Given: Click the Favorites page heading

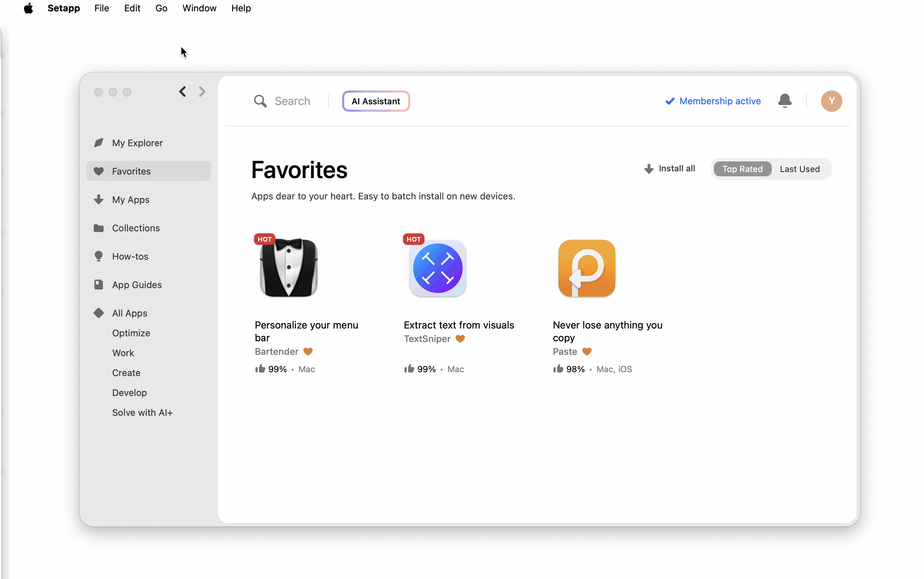Looking at the screenshot, I should click(299, 170).
